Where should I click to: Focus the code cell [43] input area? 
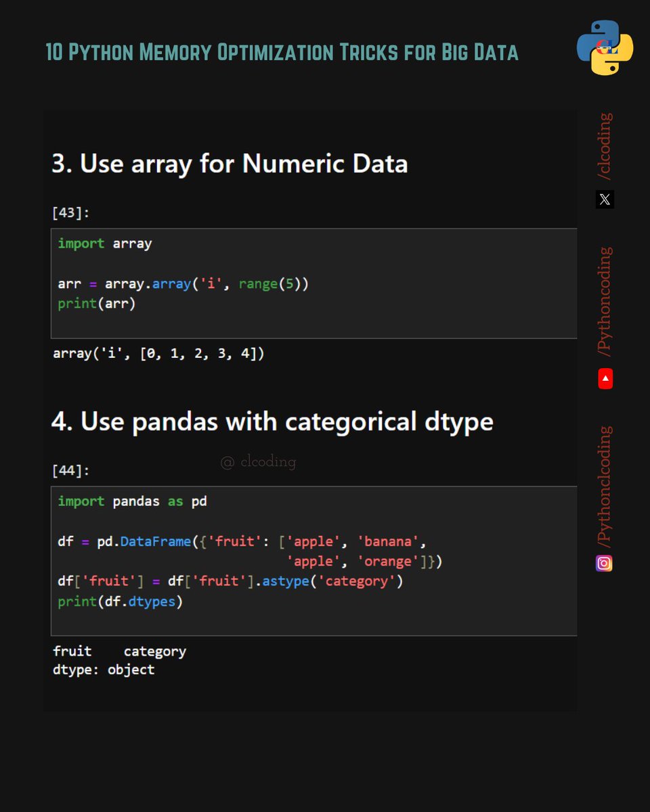(314, 284)
